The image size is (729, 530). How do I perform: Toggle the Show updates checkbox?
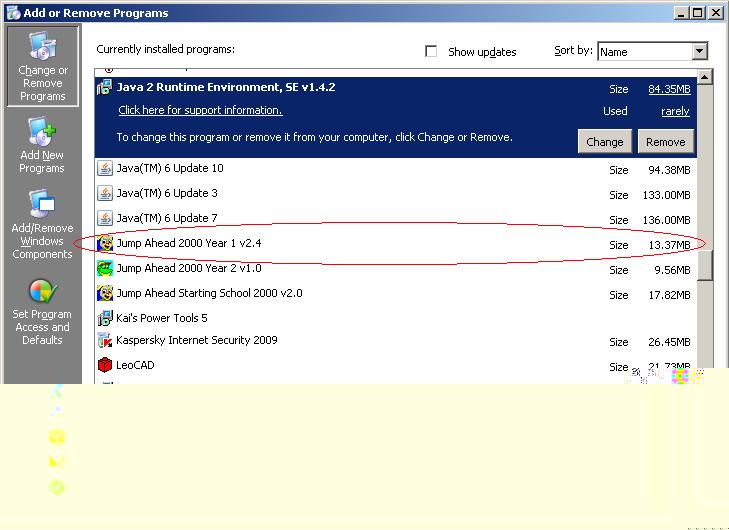431,51
